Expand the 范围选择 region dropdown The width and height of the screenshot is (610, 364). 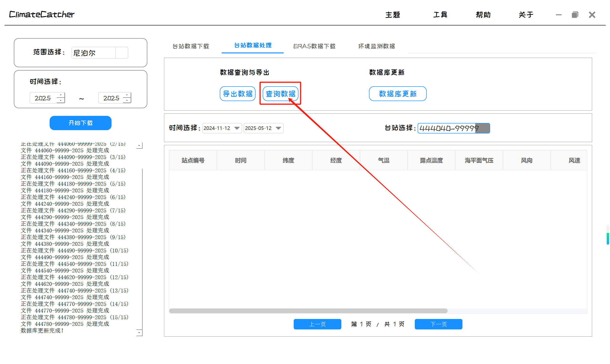pyautogui.click(x=122, y=53)
